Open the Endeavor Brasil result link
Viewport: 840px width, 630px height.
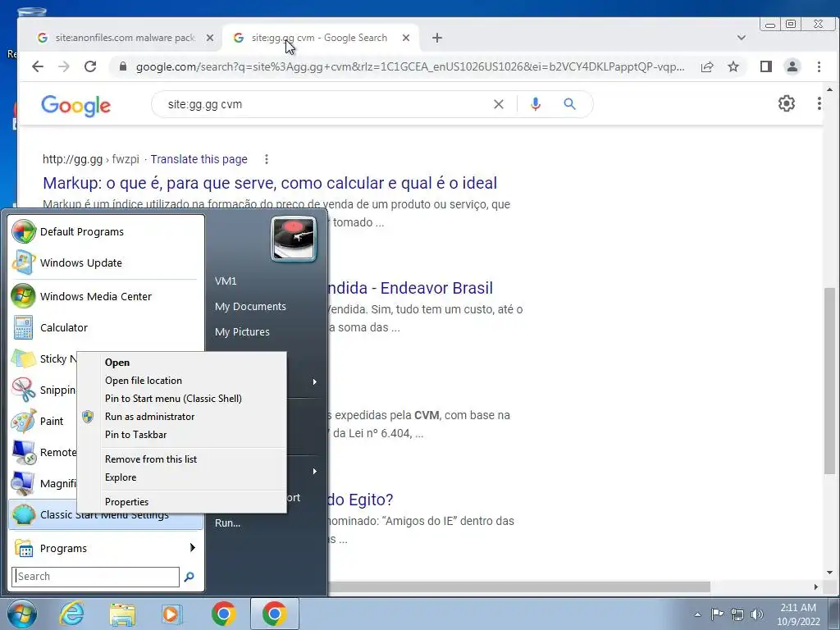pos(410,288)
